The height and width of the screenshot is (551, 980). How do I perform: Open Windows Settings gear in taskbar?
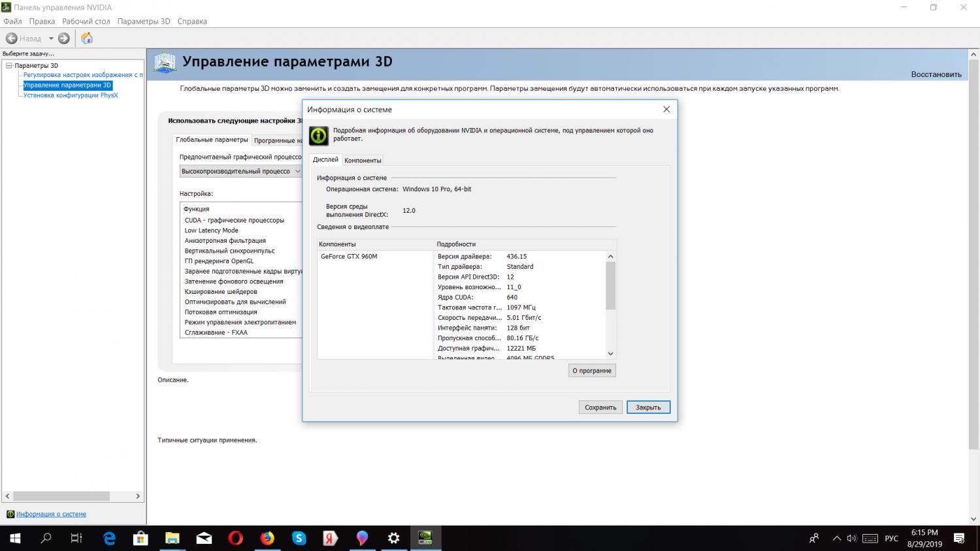click(393, 538)
